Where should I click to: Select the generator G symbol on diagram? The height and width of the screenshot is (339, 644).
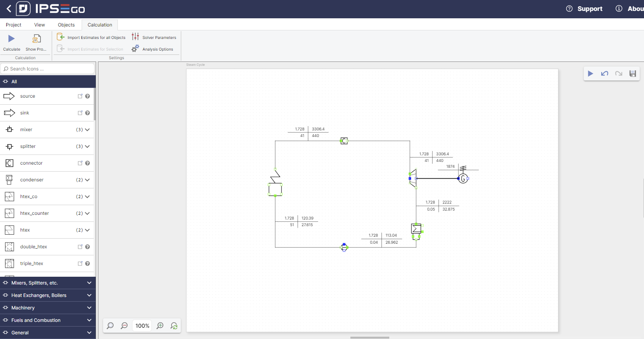(463, 179)
